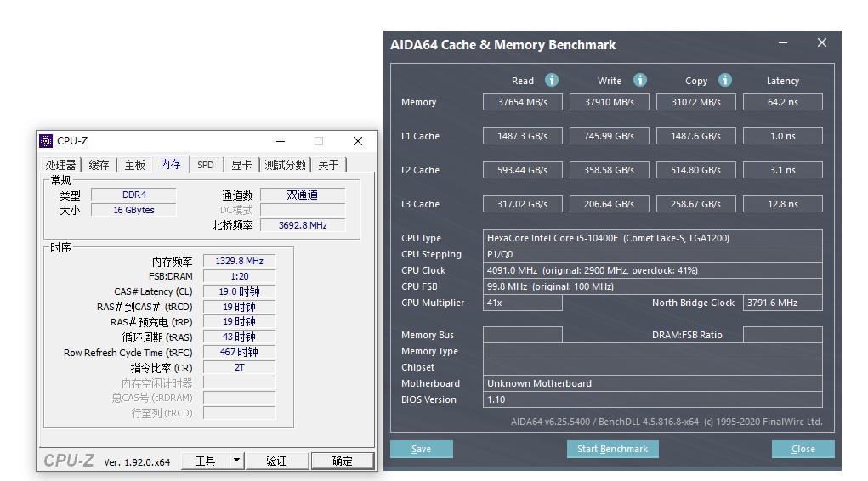The height and width of the screenshot is (481, 868).
Task: Click the Close button in AIDA64
Action: [803, 449]
